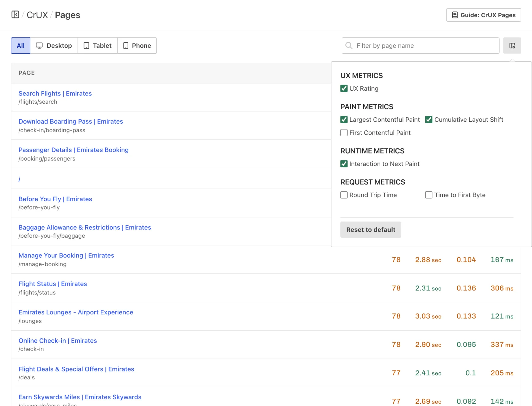
Task: Go to CrUX breadcrumb
Action: (x=37, y=15)
